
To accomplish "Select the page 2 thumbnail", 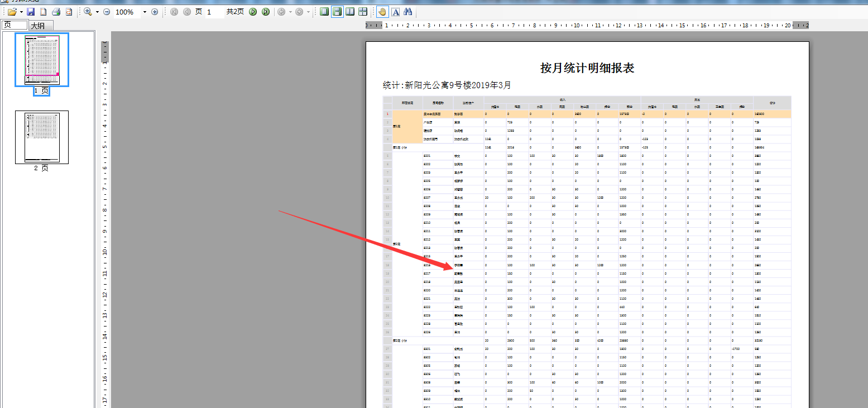I will coord(42,137).
